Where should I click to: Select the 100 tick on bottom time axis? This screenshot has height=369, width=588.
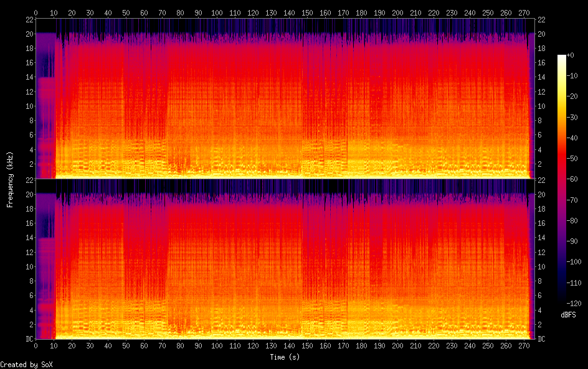click(216, 347)
